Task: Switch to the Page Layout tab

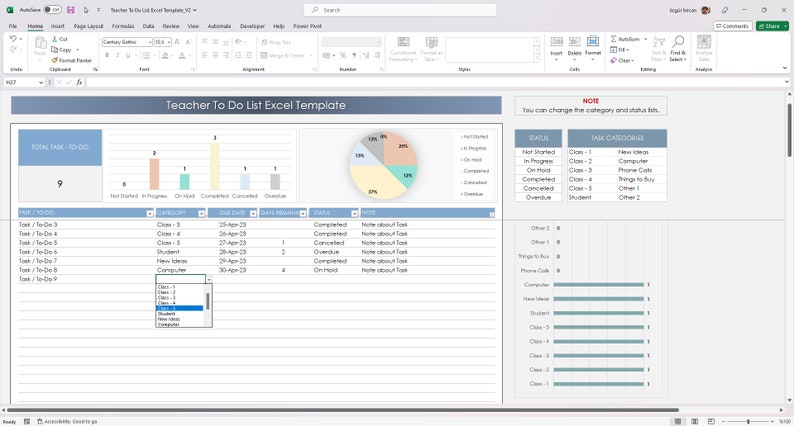Action: point(89,26)
